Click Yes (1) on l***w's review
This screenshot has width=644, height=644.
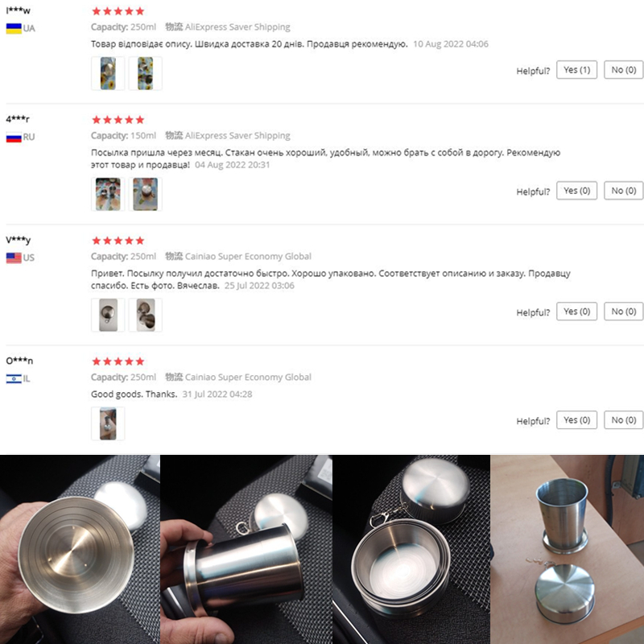pos(576,70)
